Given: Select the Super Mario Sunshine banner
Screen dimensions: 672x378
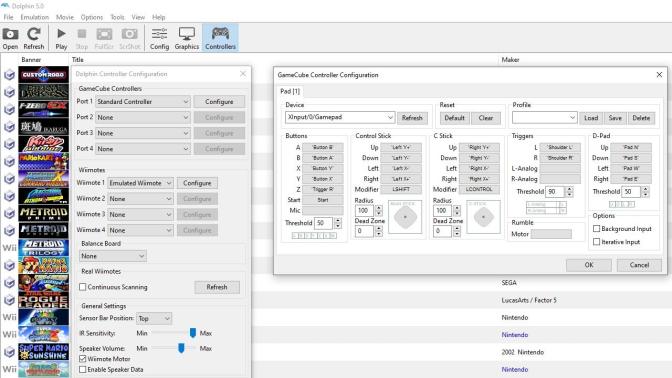Looking at the screenshot, I should (x=44, y=352).
